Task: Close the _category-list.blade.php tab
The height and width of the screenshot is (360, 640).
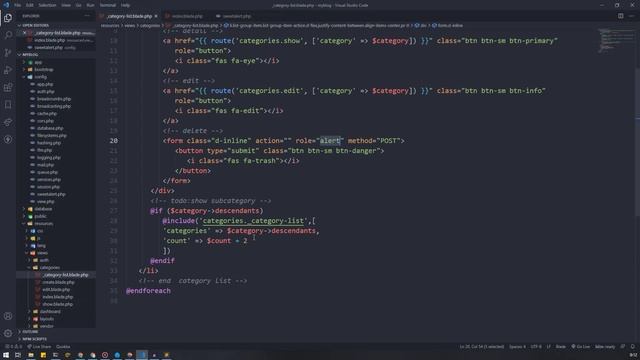Action: click(x=156, y=16)
